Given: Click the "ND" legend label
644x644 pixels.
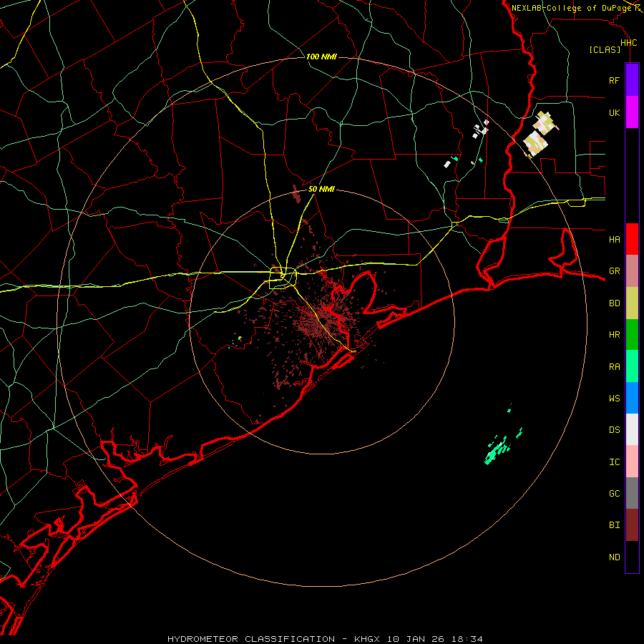Looking at the screenshot, I should (x=614, y=557).
